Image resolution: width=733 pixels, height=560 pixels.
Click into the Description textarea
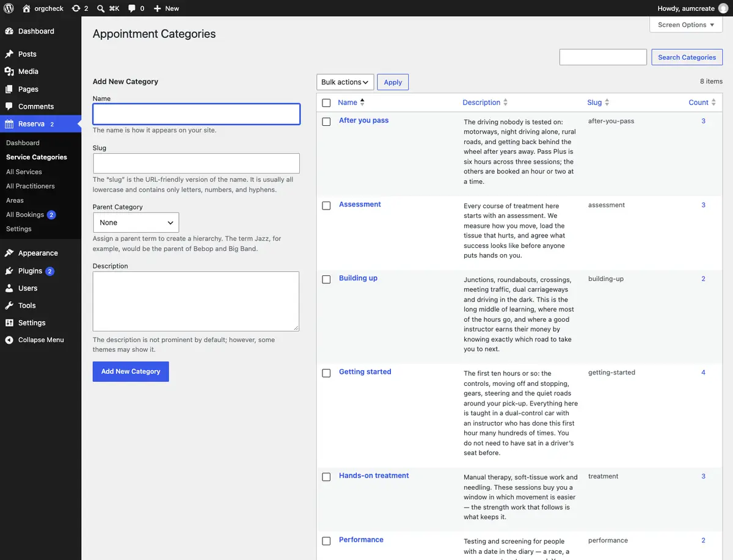click(196, 301)
